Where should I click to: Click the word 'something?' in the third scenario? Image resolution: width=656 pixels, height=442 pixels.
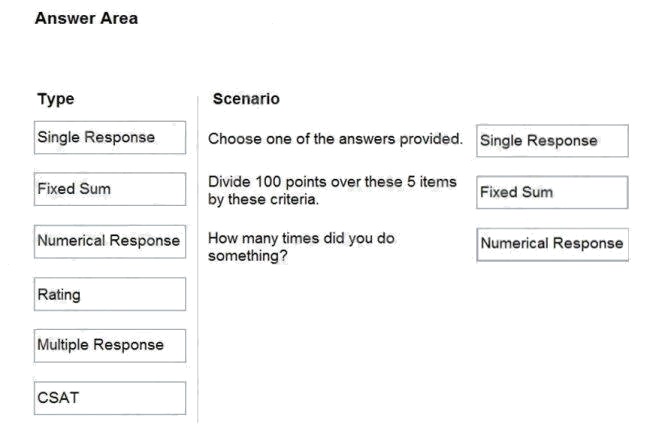(248, 256)
